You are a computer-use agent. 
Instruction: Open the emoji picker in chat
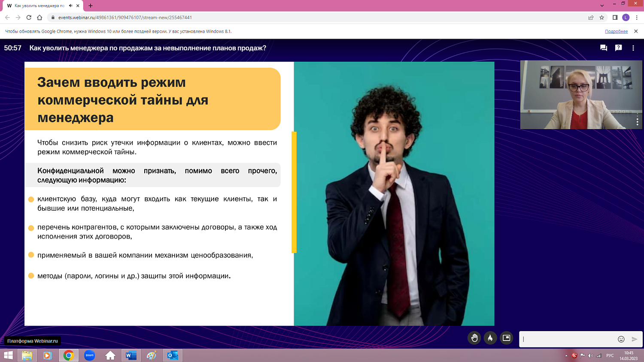click(x=621, y=339)
